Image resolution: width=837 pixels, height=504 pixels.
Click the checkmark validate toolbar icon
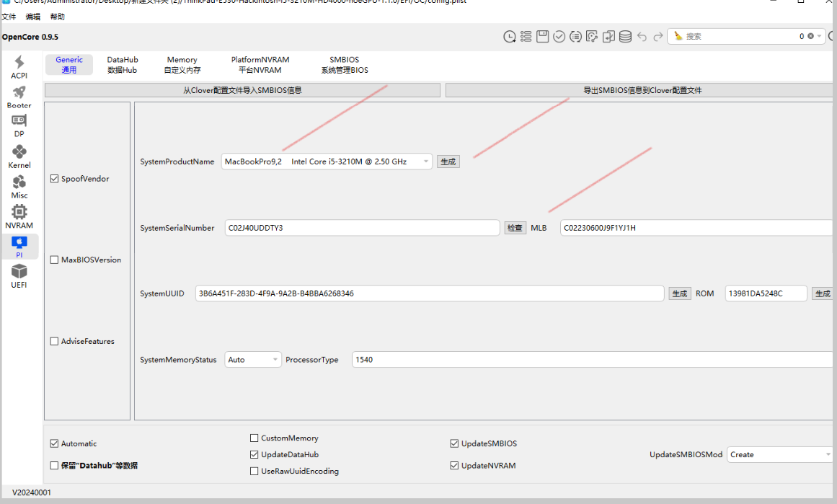click(x=559, y=36)
